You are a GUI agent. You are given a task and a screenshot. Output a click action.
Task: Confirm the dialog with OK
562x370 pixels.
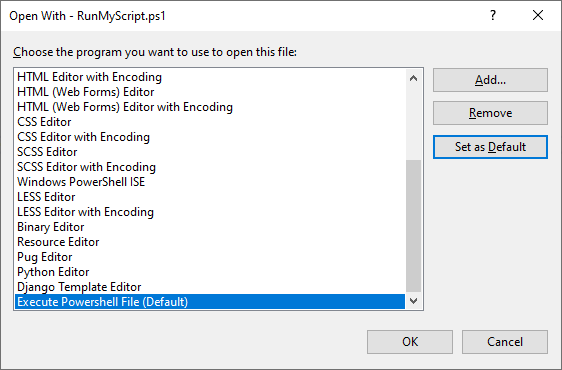[x=410, y=342]
